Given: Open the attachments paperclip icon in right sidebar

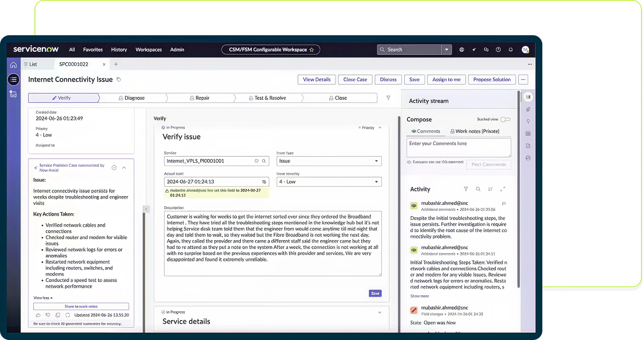Looking at the screenshot, I should click(x=528, y=109).
